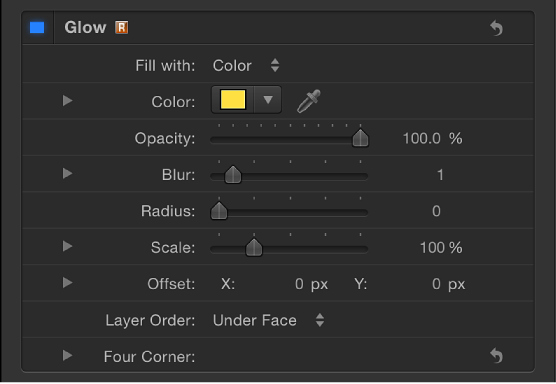Expand the Blur disclosure triangle

[x=67, y=173]
